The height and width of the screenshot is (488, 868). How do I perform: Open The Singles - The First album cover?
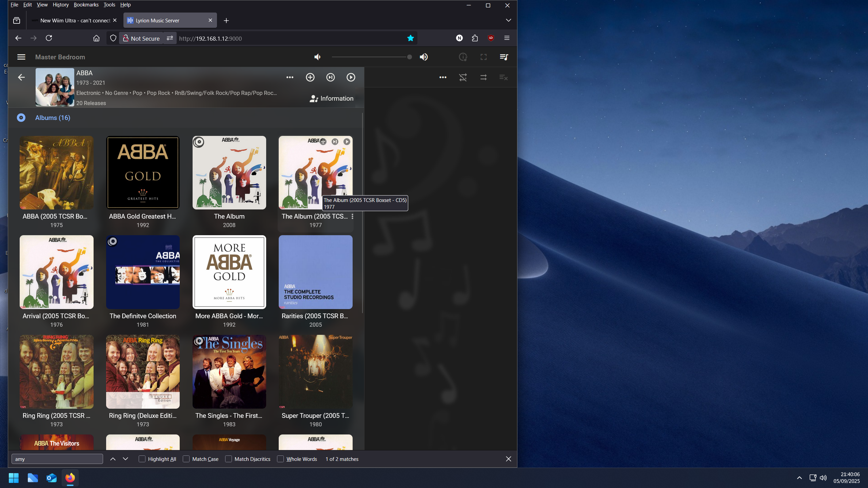point(229,372)
